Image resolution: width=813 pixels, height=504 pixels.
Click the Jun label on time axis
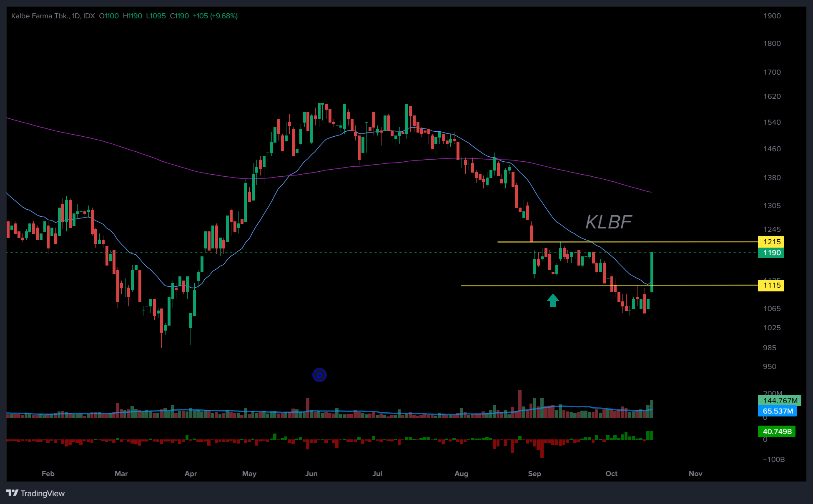tap(311, 474)
